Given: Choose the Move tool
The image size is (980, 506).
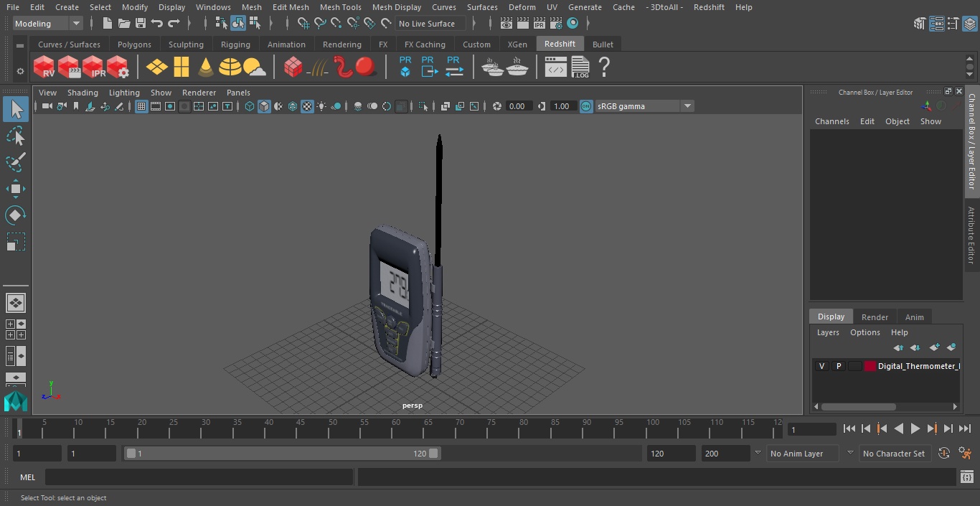Looking at the screenshot, I should tap(16, 189).
